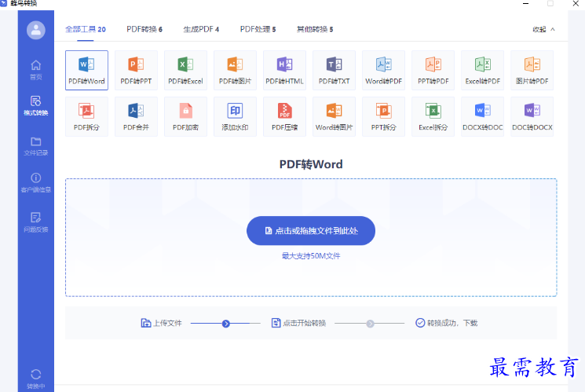The image size is (585, 392).
Task: Open 问题反馈 in sidebar
Action: click(x=36, y=222)
